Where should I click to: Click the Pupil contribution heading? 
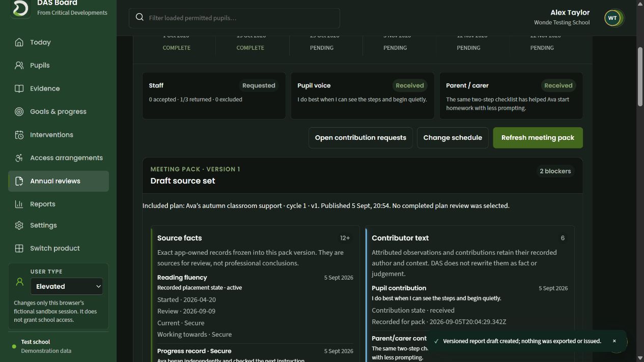(399, 288)
